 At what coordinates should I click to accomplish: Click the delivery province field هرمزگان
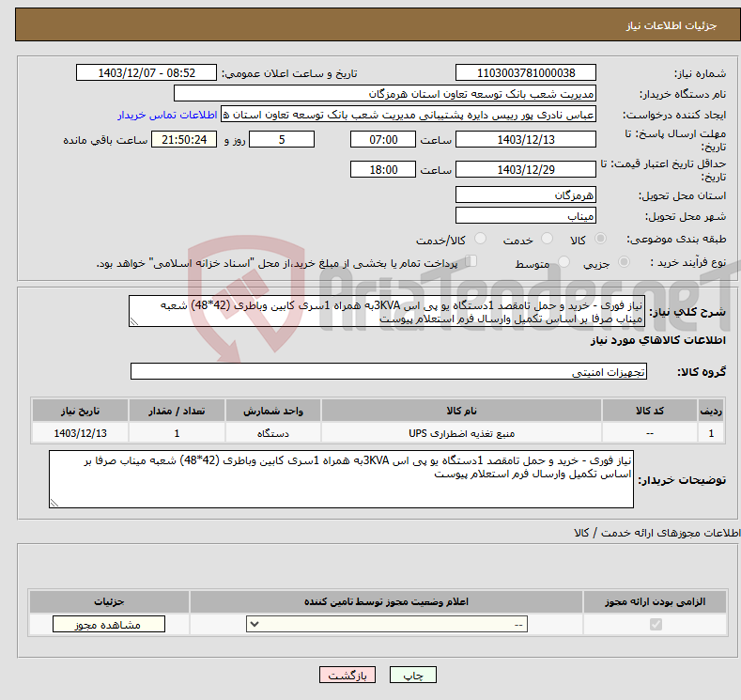click(x=526, y=194)
